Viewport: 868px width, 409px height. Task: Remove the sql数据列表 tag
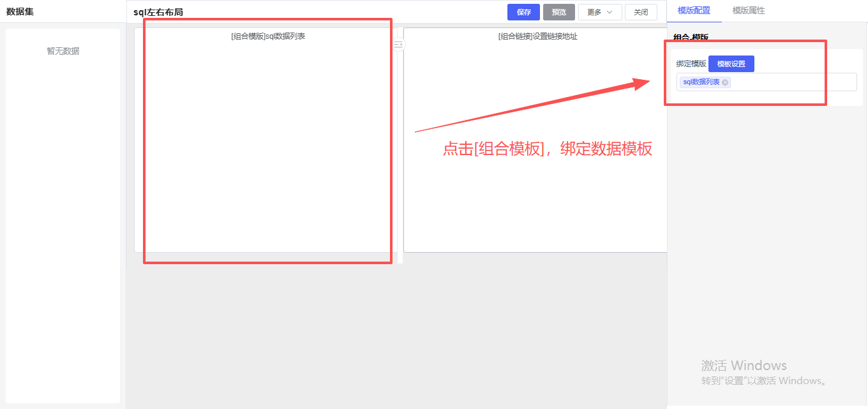(725, 82)
